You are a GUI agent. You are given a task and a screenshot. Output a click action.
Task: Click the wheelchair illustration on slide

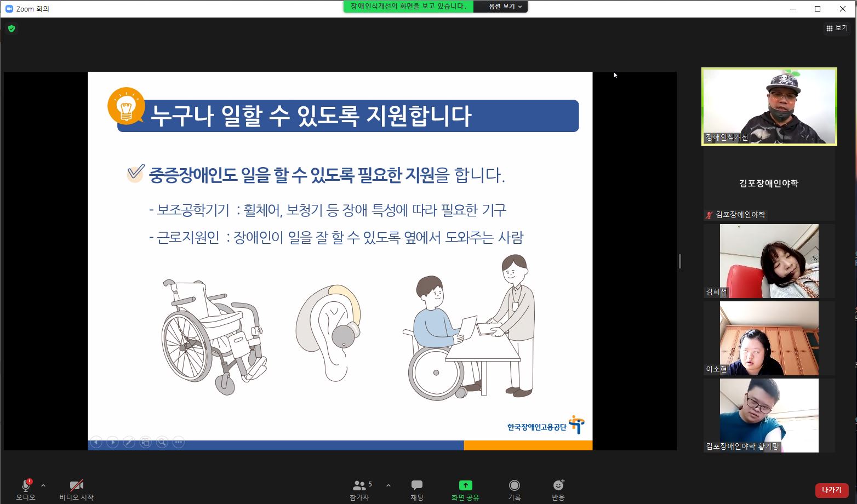tap(215, 336)
